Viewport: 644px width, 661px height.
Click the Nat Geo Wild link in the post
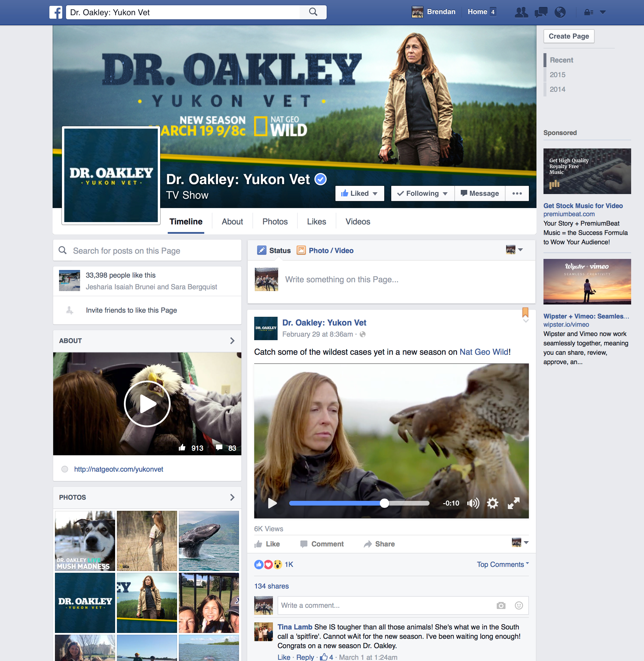point(484,352)
